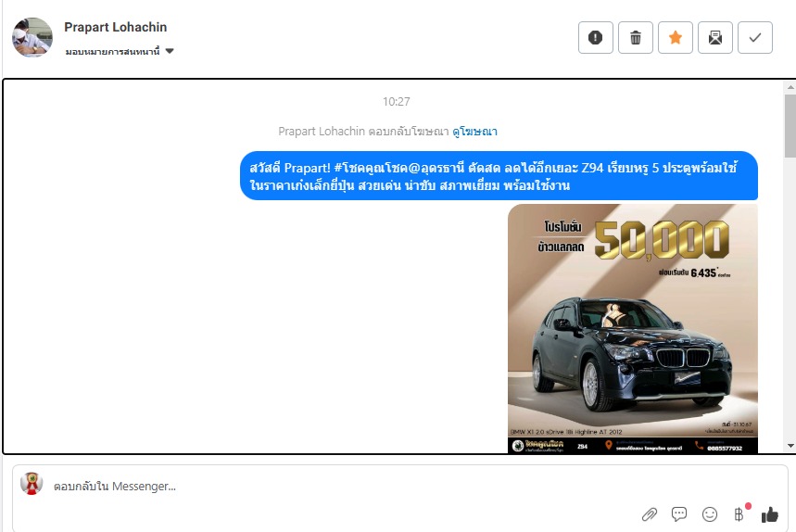The width and height of the screenshot is (796, 532).
Task: Open BMW X1 promotion image
Action: 633,328
